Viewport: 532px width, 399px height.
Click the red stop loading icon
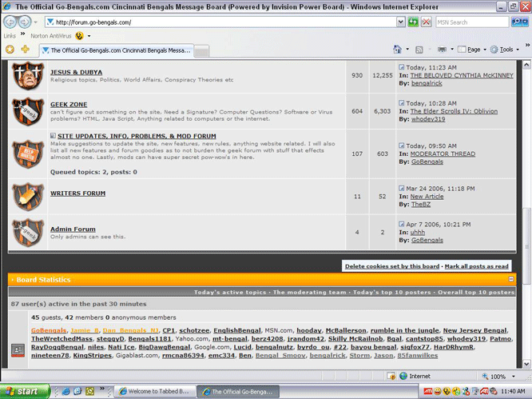(x=427, y=22)
